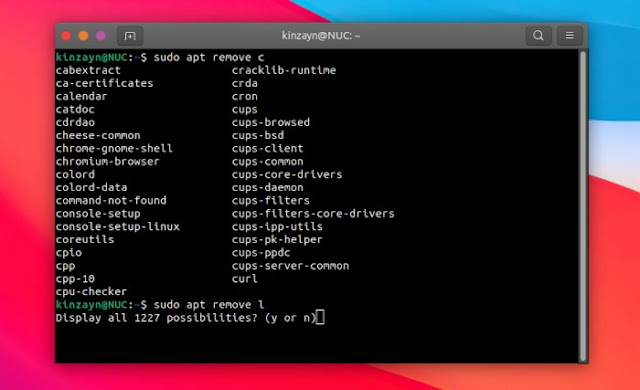Click the 'sudo apt remove l' command line
The width and height of the screenshot is (640, 390).
(x=209, y=305)
